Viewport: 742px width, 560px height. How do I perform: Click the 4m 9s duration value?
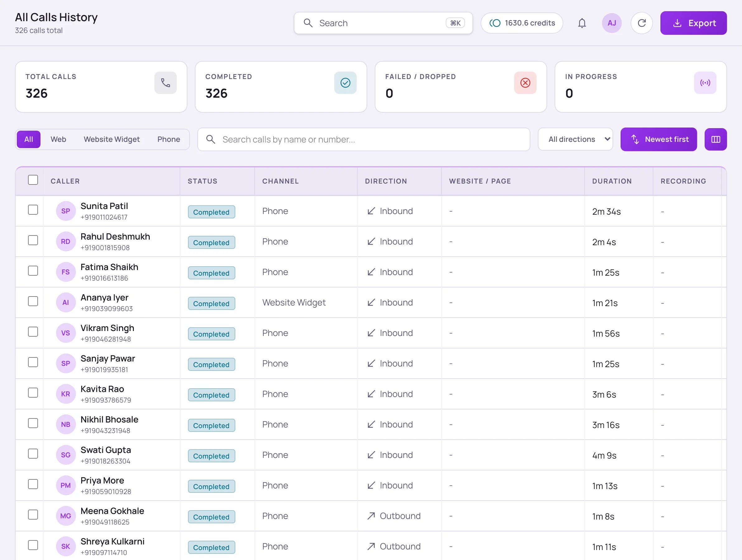point(604,456)
